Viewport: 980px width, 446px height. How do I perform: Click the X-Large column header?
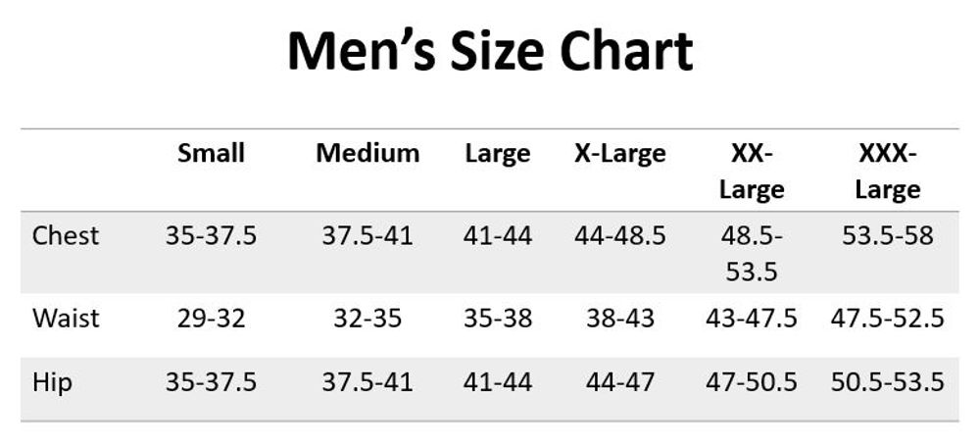point(620,155)
